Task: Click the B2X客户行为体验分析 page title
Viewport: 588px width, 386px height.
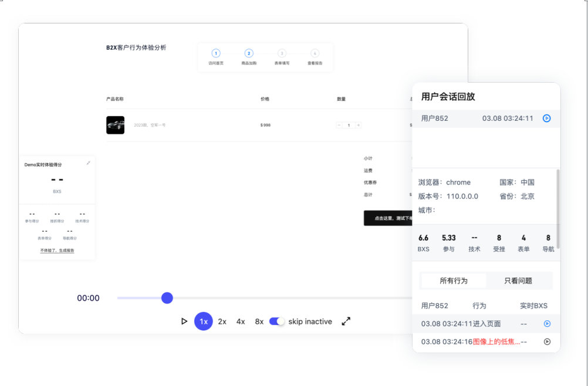Action: [x=136, y=48]
